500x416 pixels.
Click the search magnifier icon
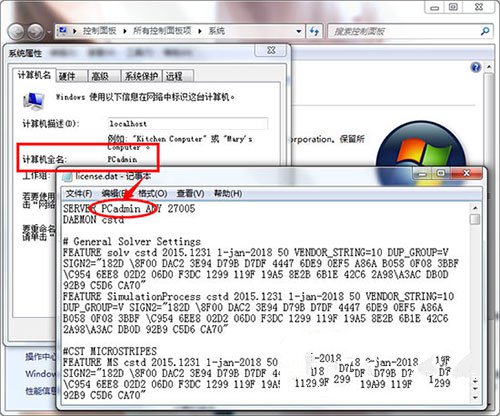[485, 31]
